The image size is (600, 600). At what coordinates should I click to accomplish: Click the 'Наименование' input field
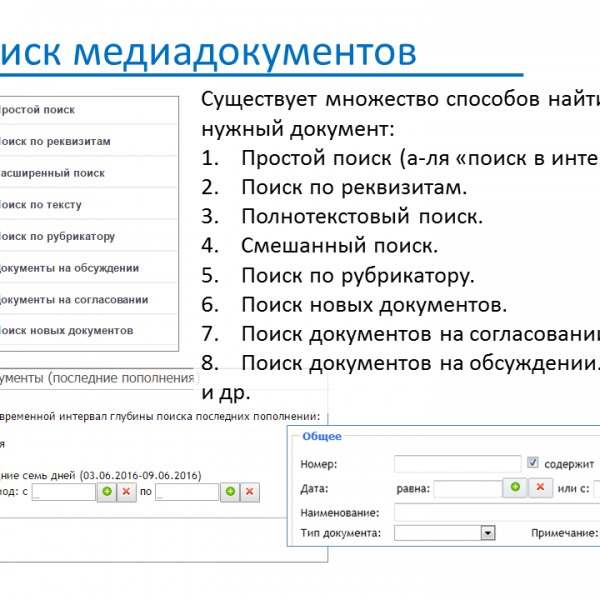coord(497,511)
